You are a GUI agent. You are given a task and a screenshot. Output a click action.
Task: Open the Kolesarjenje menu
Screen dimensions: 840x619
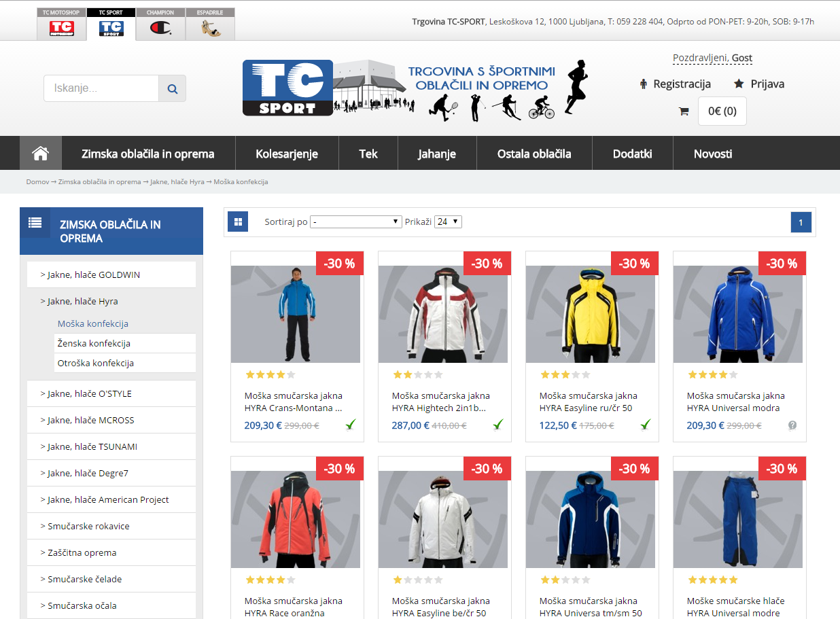click(287, 154)
